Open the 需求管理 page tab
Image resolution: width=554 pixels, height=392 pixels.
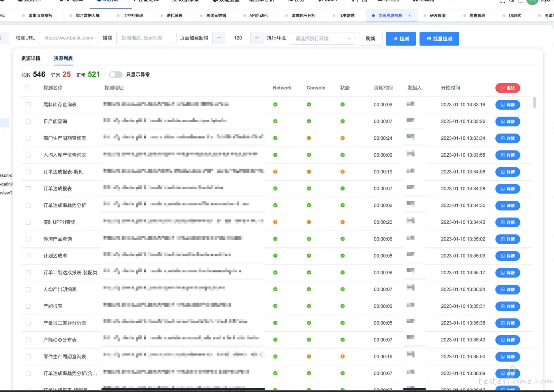click(x=477, y=16)
